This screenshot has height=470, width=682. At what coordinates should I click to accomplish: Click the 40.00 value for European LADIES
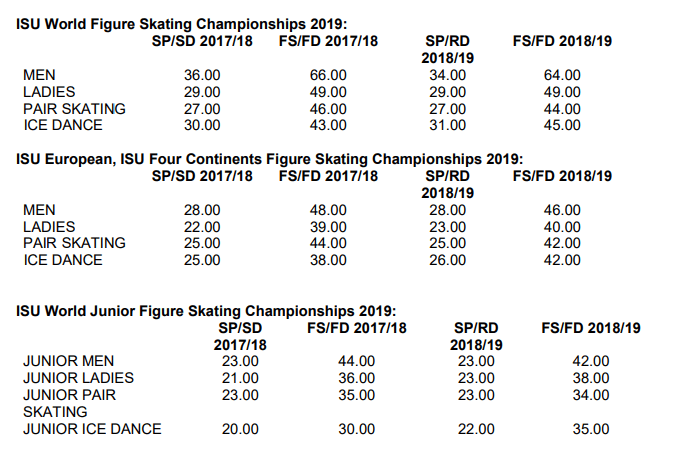point(561,227)
